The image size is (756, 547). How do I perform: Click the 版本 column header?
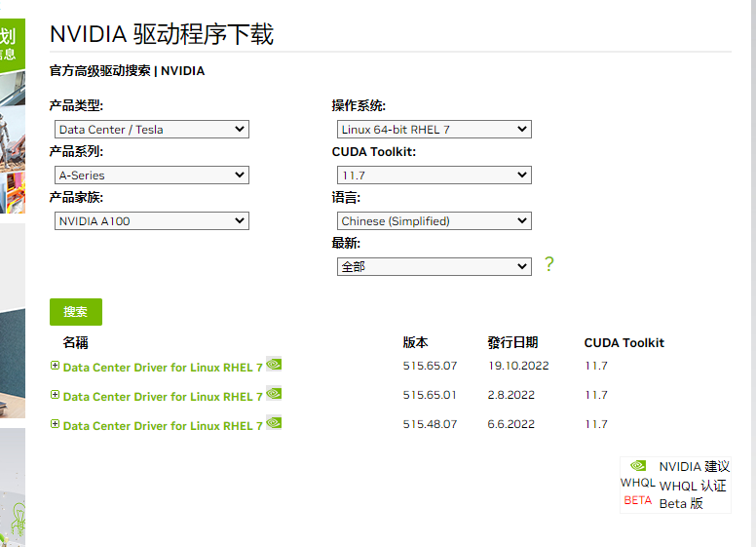point(415,342)
